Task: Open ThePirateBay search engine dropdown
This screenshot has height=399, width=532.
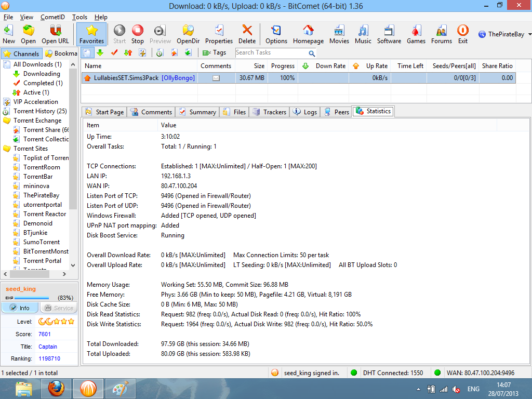Action: pos(501,34)
